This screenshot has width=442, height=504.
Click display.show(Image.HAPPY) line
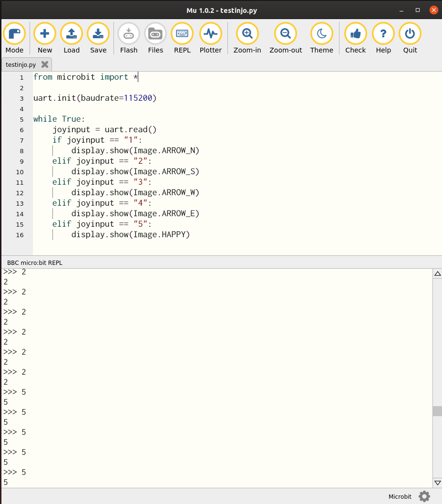[x=131, y=235]
